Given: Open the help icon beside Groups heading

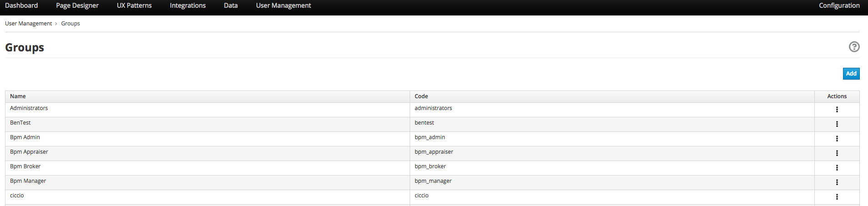Looking at the screenshot, I should tap(854, 47).
